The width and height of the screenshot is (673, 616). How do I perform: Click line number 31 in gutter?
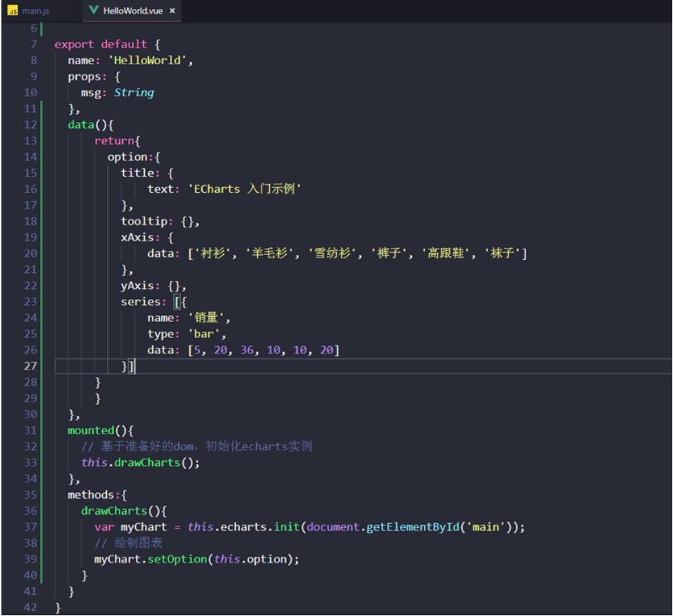[31, 430]
